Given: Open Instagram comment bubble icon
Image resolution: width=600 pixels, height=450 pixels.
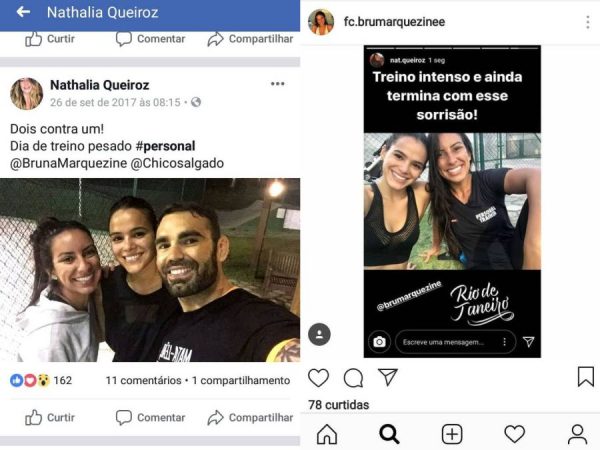Looking at the screenshot, I should [353, 378].
